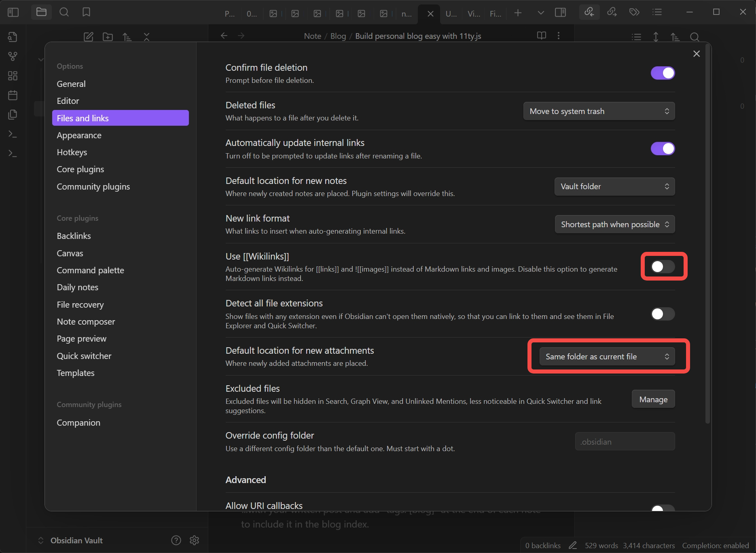Open the Tags pane icon
756x553 pixels.
634,12
